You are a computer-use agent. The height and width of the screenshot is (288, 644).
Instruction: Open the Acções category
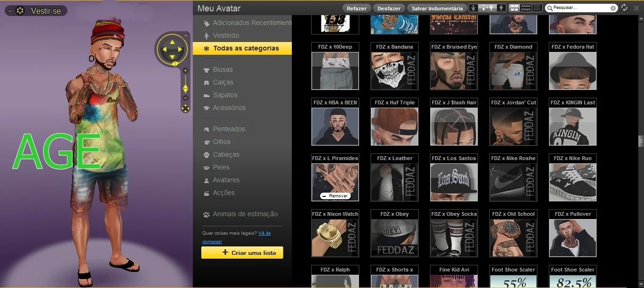[x=219, y=193]
